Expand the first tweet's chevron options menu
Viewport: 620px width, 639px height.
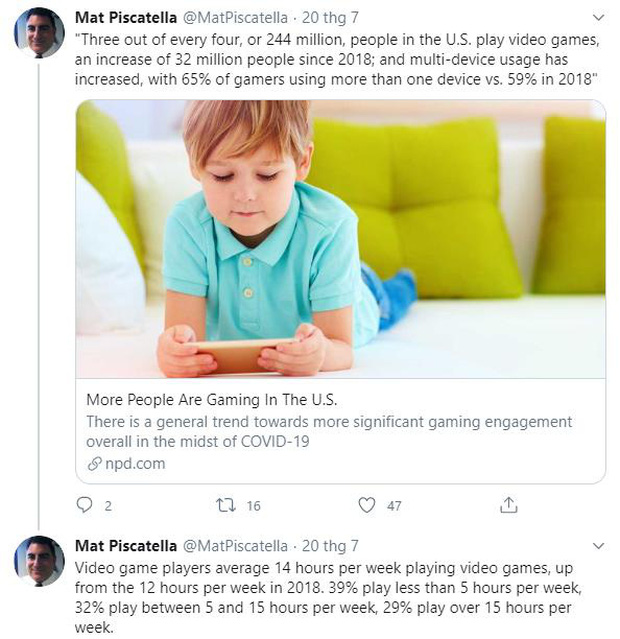tap(598, 18)
